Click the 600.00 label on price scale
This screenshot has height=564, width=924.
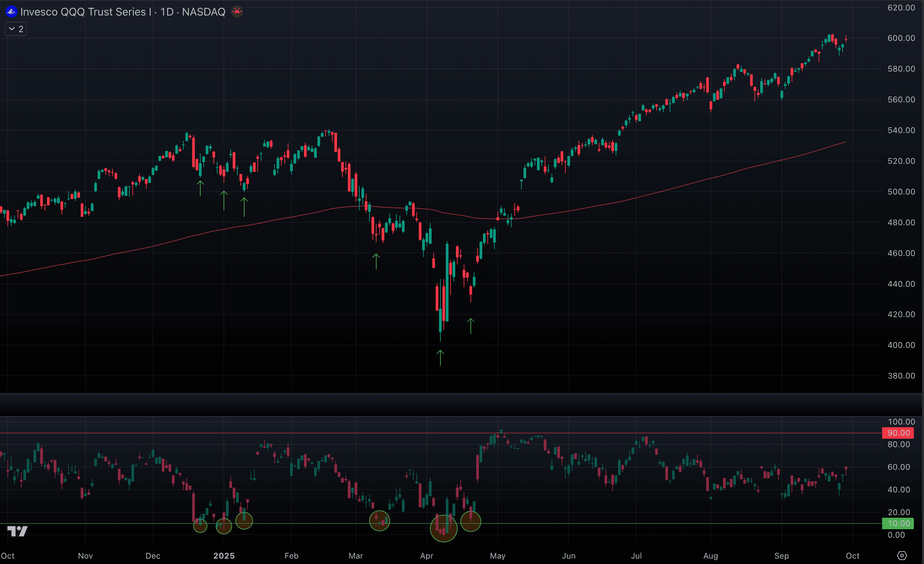901,38
